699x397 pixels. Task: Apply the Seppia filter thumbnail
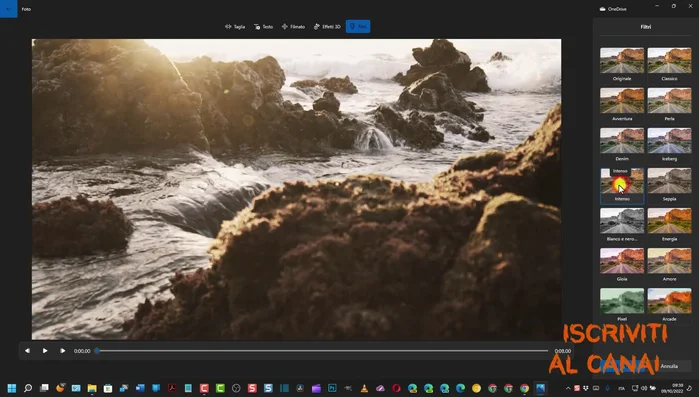pos(669,181)
